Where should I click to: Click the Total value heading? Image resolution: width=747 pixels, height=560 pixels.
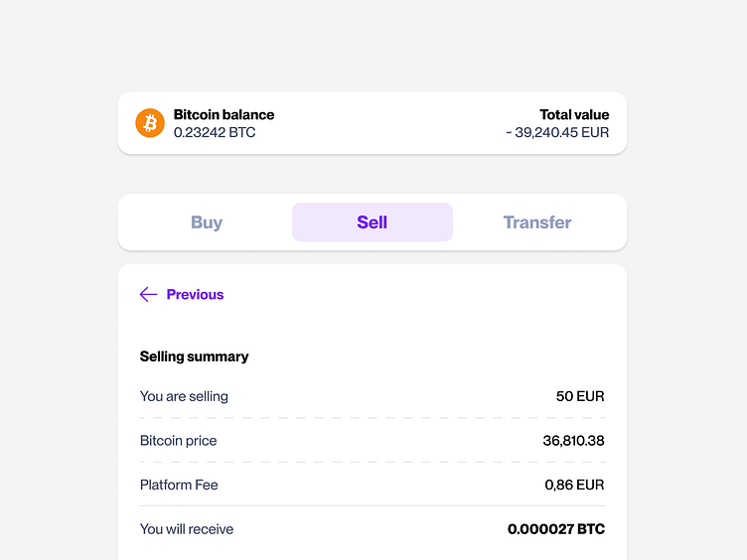pyautogui.click(x=574, y=114)
